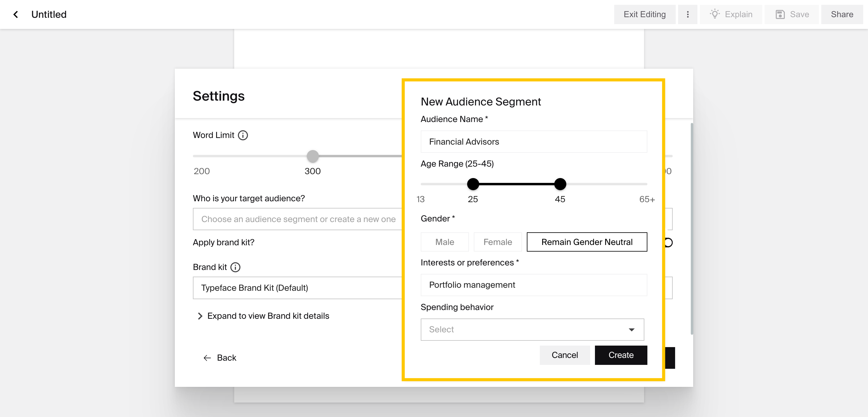Cancel the new audience segment dialog

click(x=565, y=355)
